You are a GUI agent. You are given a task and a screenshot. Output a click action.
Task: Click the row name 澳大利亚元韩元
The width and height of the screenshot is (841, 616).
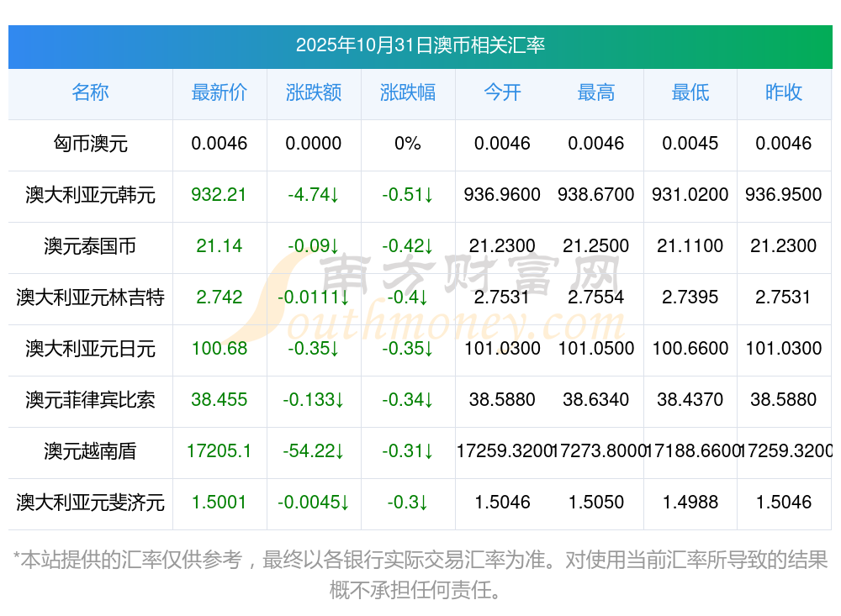(x=90, y=195)
